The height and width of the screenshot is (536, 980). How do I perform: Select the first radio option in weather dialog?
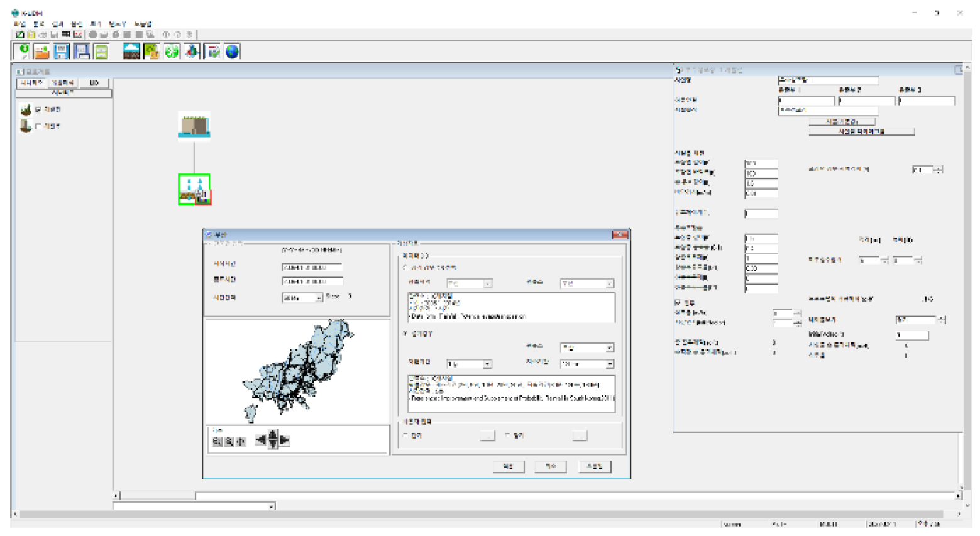coord(405,268)
